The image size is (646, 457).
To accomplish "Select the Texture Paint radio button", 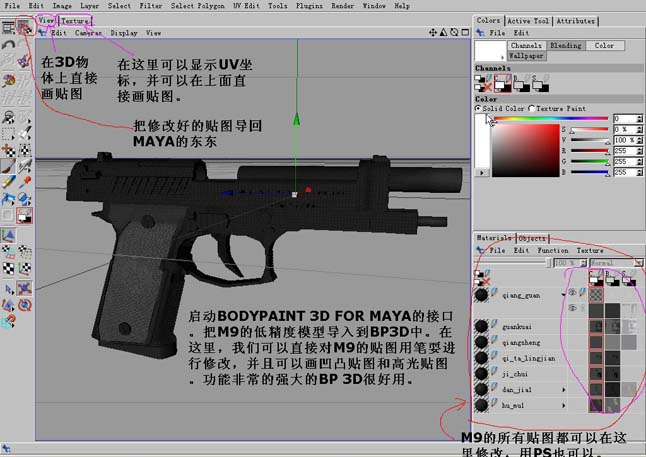I will 531,108.
